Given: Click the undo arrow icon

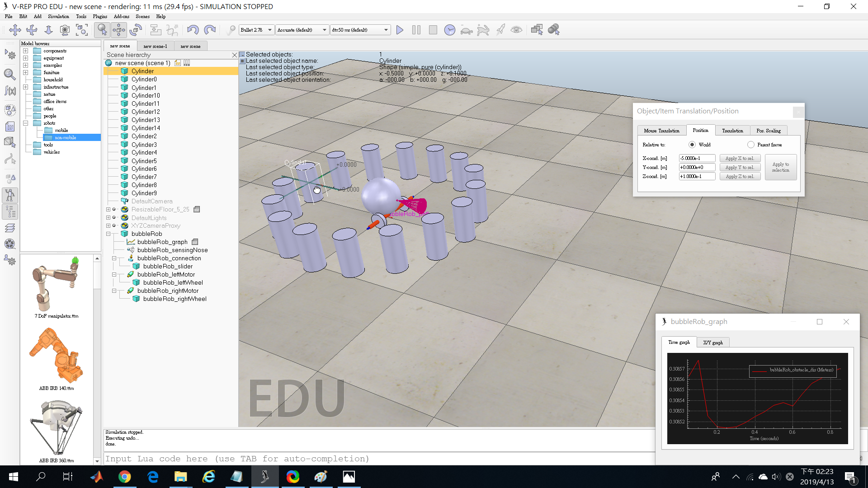Looking at the screenshot, I should click(x=193, y=30).
